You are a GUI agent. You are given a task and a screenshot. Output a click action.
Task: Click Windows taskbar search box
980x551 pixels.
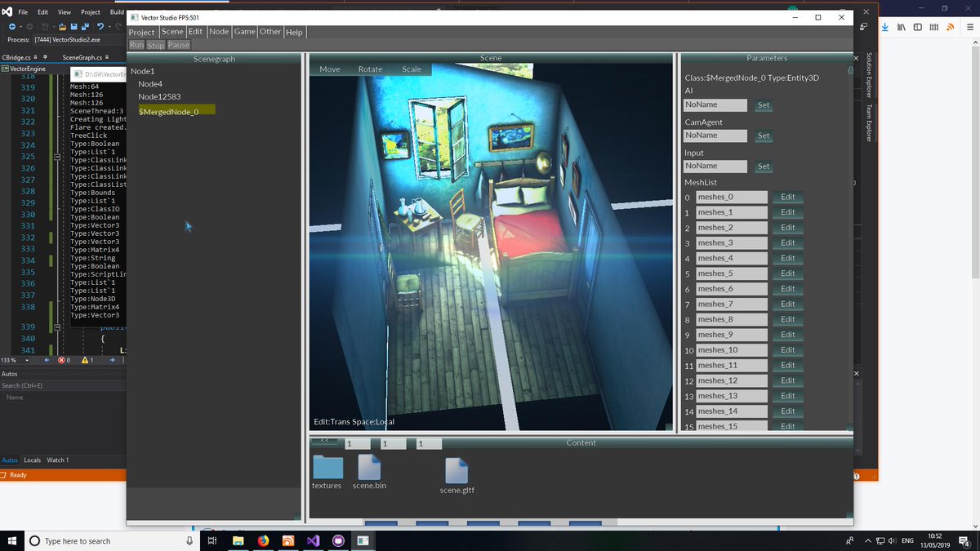pos(113,540)
